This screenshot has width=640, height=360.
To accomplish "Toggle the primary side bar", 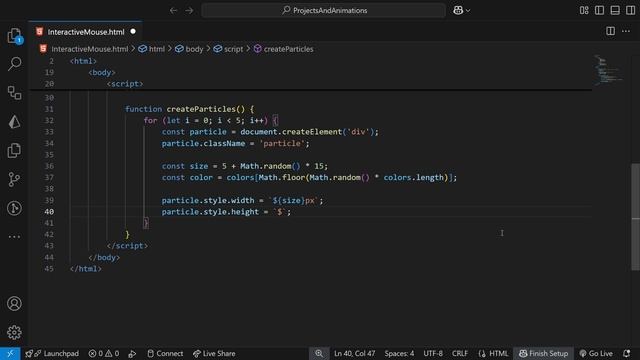I will [x=599, y=10].
